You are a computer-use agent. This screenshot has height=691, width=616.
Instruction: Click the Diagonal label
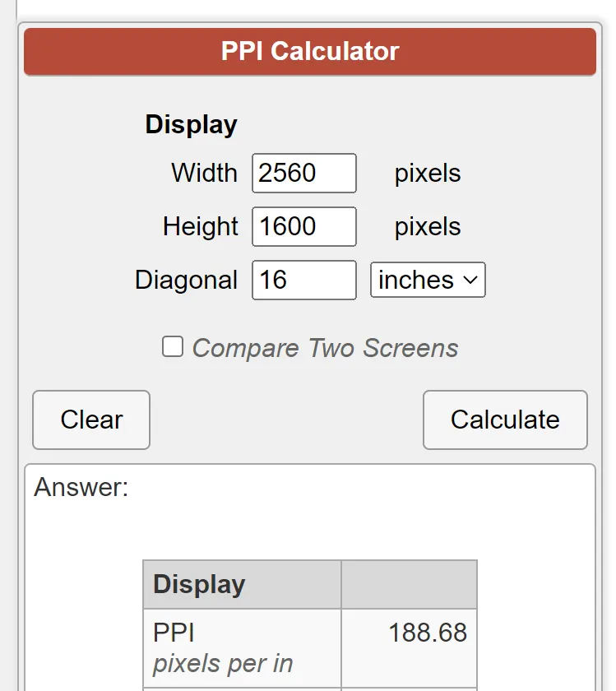pos(187,281)
